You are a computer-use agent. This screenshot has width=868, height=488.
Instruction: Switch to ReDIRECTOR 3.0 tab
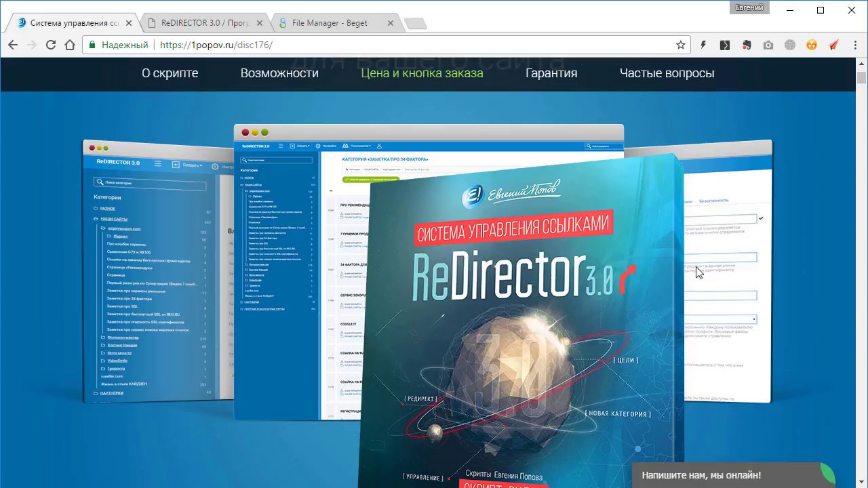(x=203, y=23)
